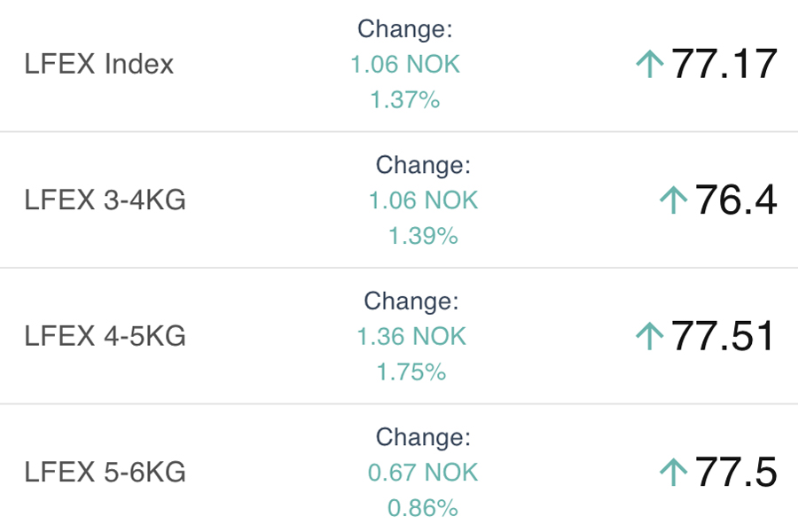The image size is (798, 532).
Task: Click the up arrow beside 76.4
Action: pyautogui.click(x=674, y=200)
